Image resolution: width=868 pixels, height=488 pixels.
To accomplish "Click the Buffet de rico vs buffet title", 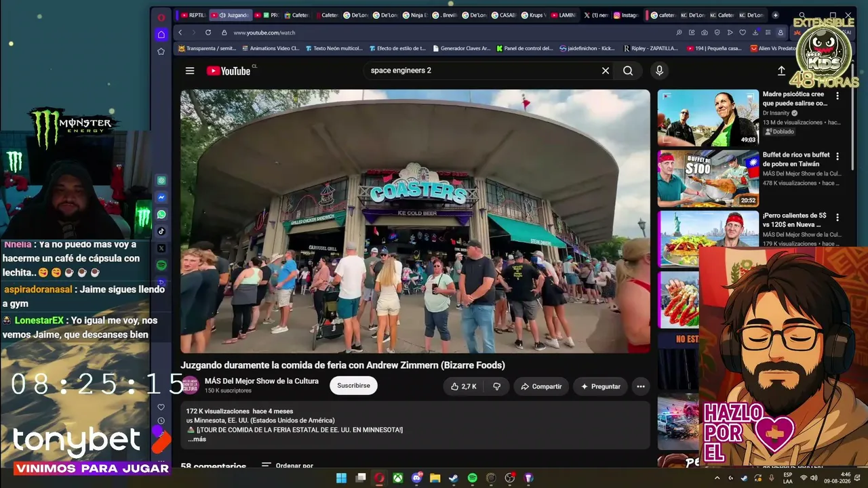I will point(796,159).
